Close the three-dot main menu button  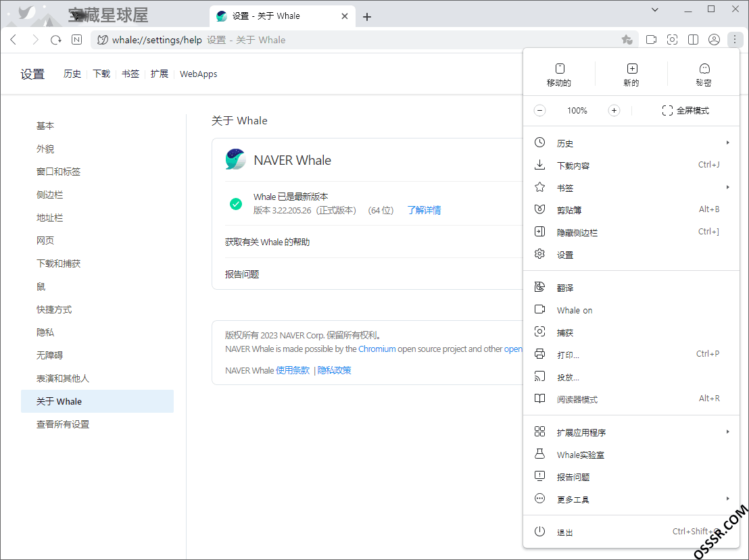click(x=735, y=40)
